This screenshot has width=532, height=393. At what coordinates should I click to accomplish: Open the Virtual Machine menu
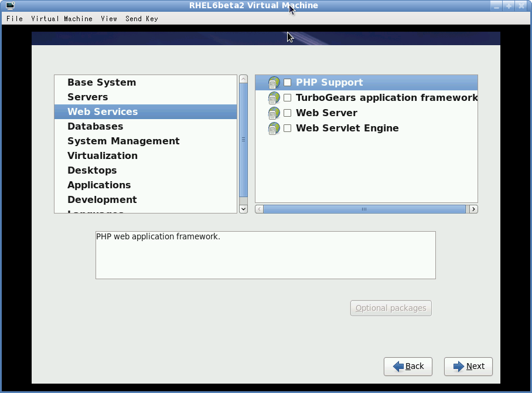pos(62,19)
